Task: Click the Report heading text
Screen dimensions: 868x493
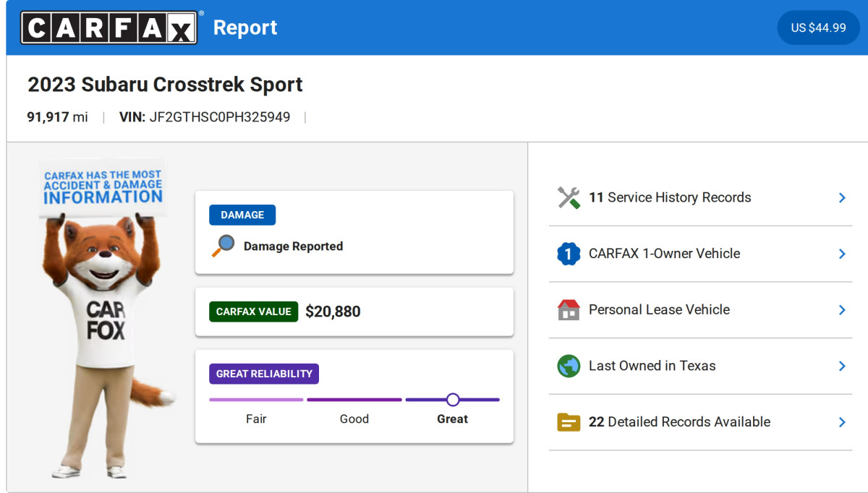Action: tap(245, 27)
